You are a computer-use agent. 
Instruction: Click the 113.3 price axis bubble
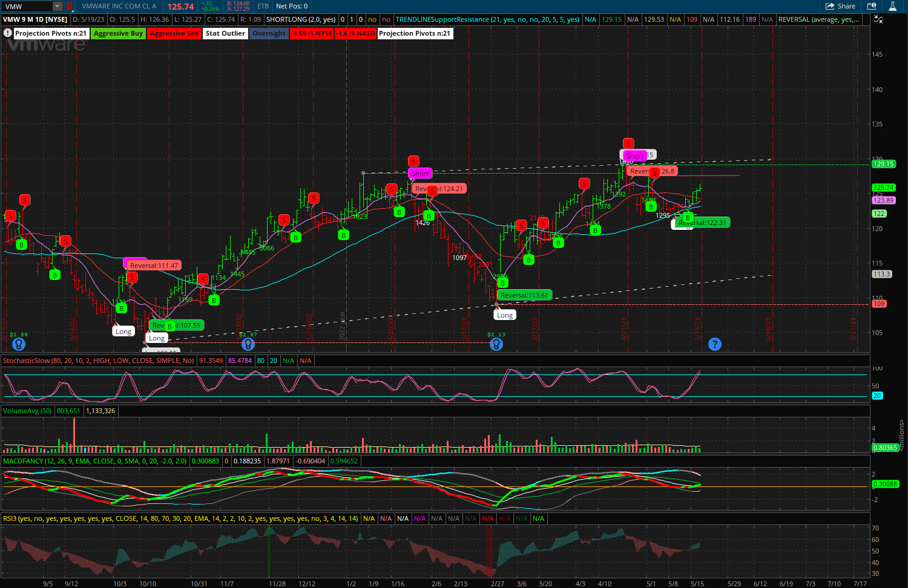pyautogui.click(x=881, y=274)
